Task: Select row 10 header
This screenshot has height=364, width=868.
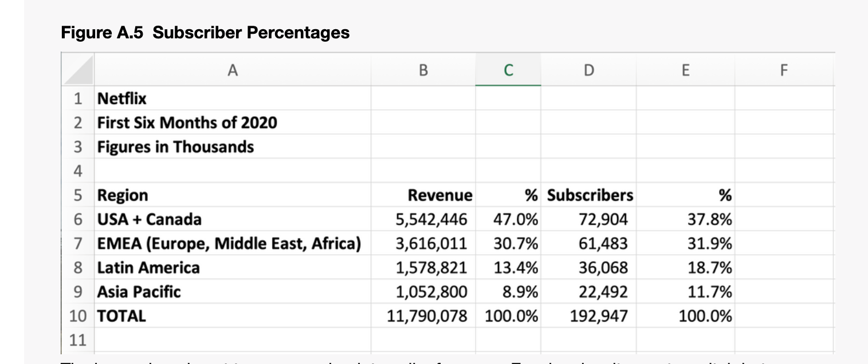Action: (x=78, y=315)
